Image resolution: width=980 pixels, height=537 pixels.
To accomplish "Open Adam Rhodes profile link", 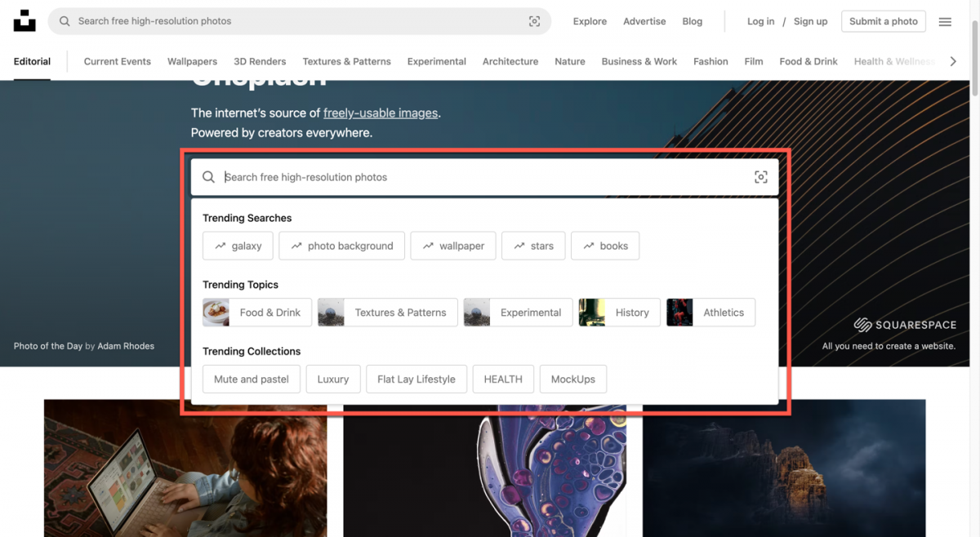I will coord(126,346).
